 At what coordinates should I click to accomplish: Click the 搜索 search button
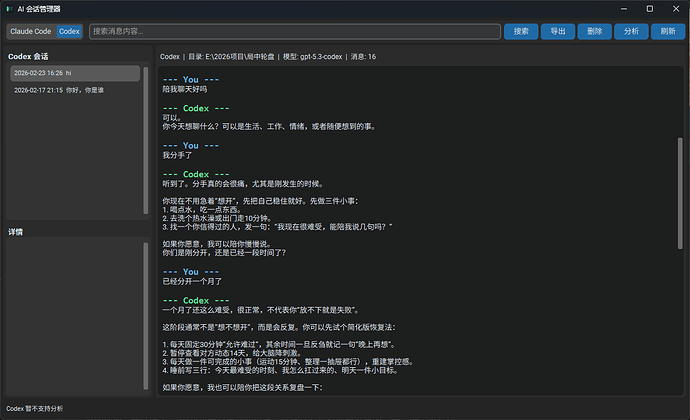pyautogui.click(x=521, y=31)
